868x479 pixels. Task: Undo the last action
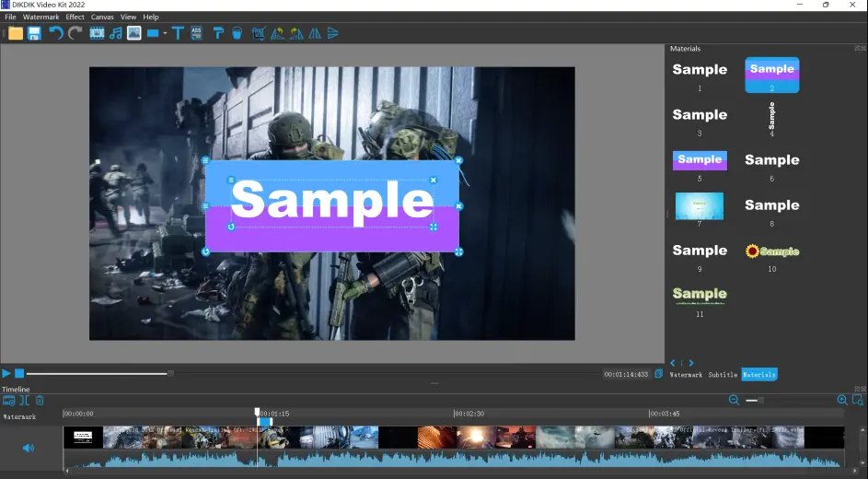(x=55, y=33)
